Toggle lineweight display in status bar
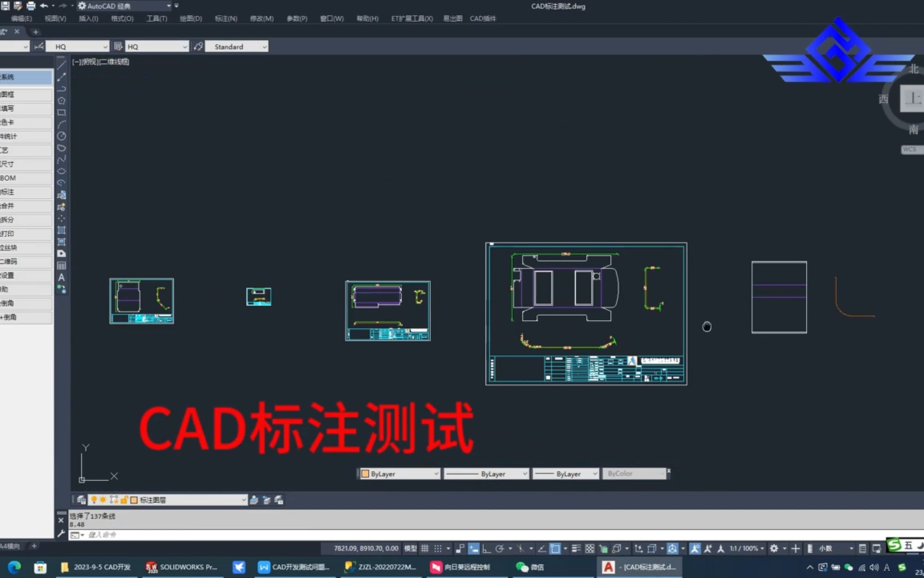The height and width of the screenshot is (578, 924). click(x=576, y=549)
